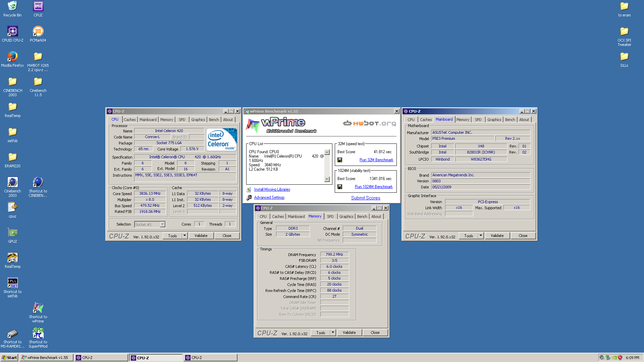Open Advanced Settings link in wPrime
This screenshot has height=362, width=644.
pyautogui.click(x=269, y=197)
